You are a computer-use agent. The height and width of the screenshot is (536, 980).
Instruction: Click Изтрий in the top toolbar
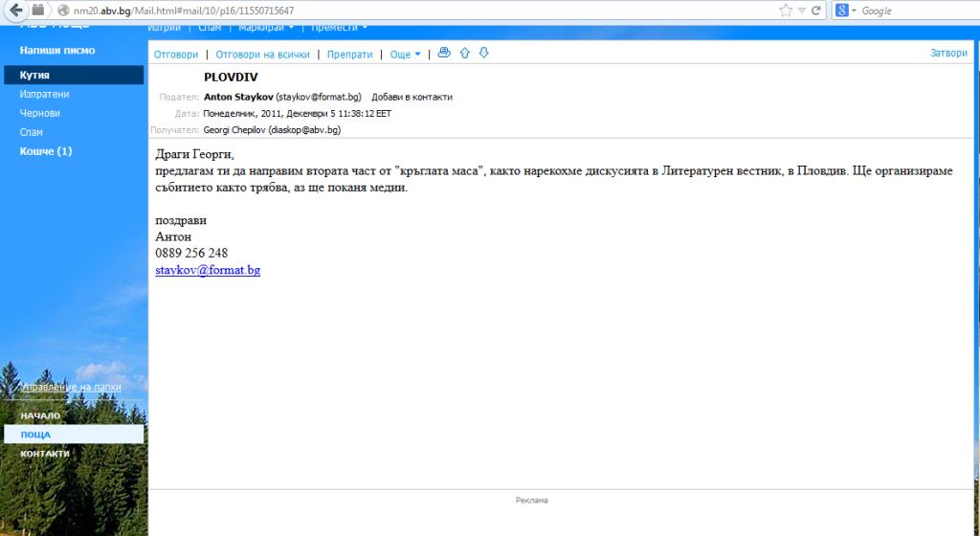pyautogui.click(x=165, y=28)
